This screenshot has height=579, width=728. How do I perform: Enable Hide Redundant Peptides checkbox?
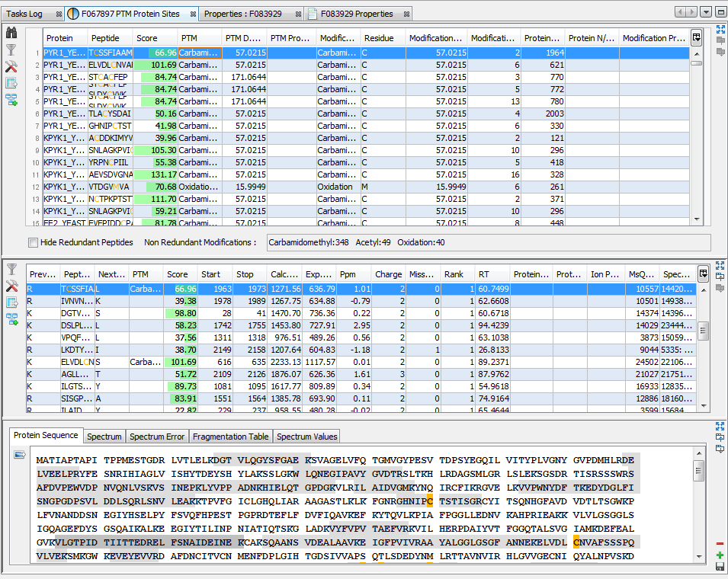33,242
